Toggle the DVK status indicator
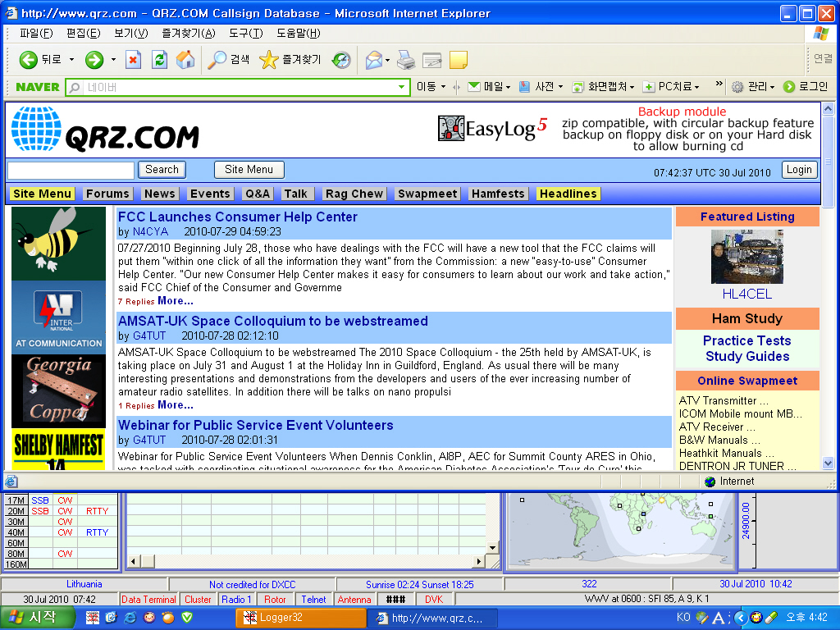The height and width of the screenshot is (630, 840). [x=434, y=600]
